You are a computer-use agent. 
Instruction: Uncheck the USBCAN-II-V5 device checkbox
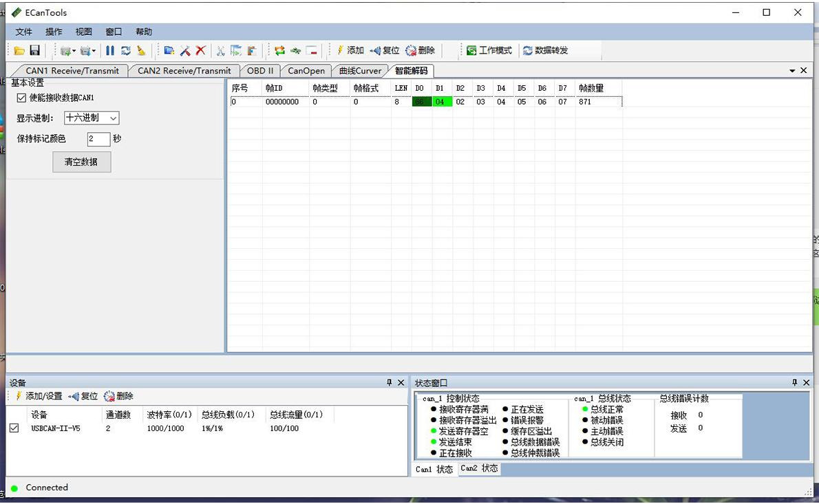pyautogui.click(x=14, y=428)
